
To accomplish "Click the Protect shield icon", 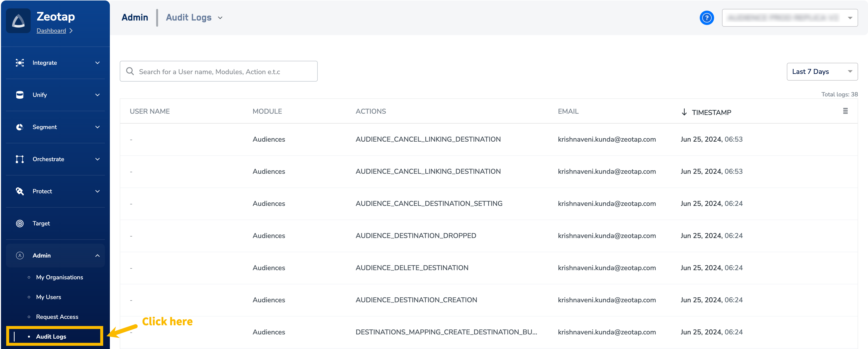I will [20, 191].
